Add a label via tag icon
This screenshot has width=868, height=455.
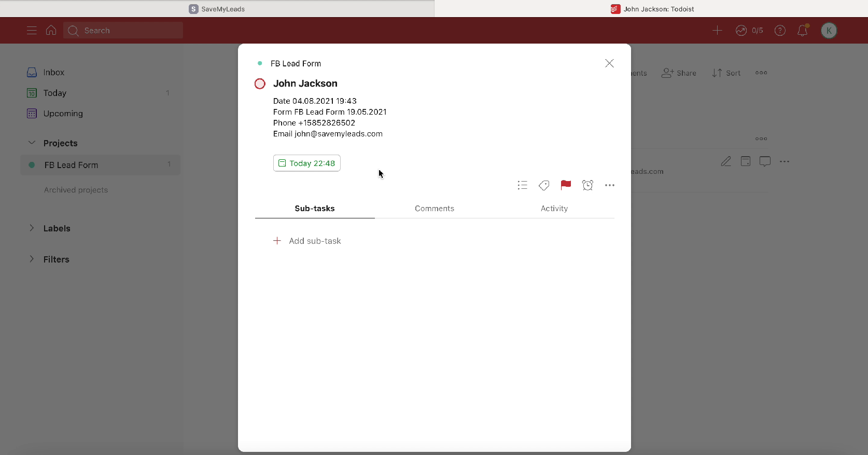click(x=544, y=185)
